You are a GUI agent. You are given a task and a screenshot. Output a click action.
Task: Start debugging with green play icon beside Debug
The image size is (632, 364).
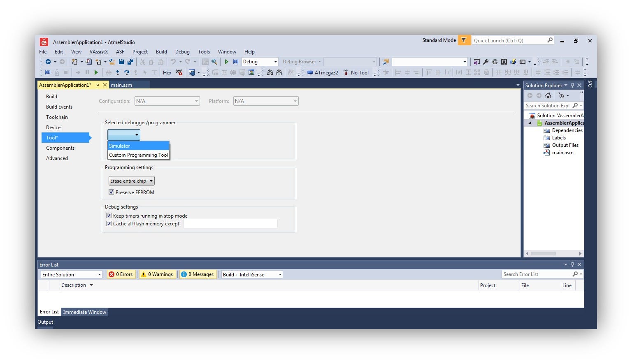[x=226, y=62]
